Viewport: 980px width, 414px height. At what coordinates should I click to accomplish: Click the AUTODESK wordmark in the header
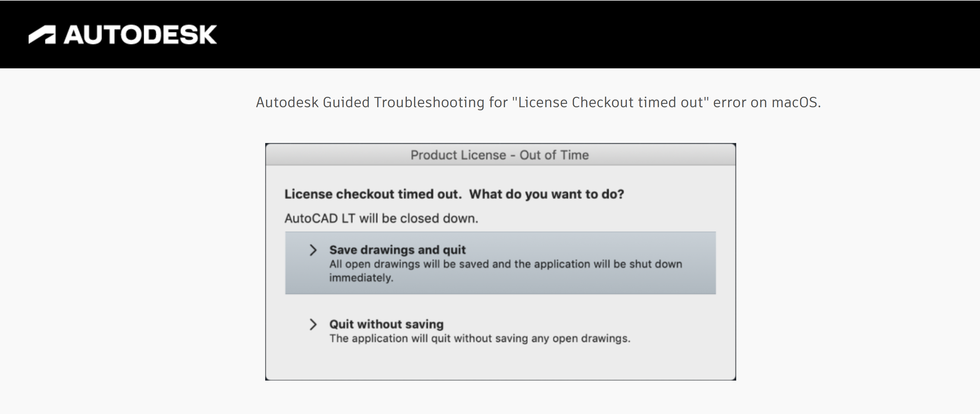pos(140,35)
